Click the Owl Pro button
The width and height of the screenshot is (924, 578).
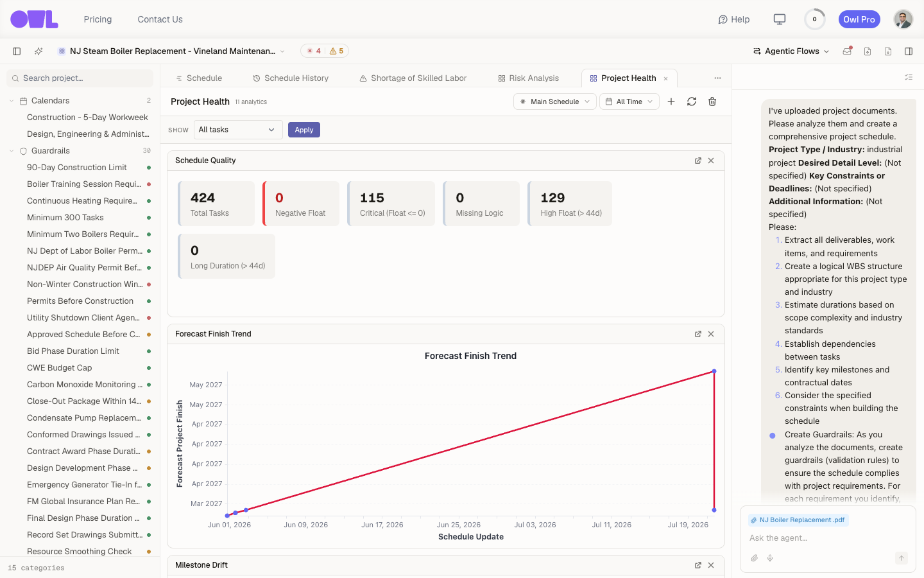click(x=859, y=19)
